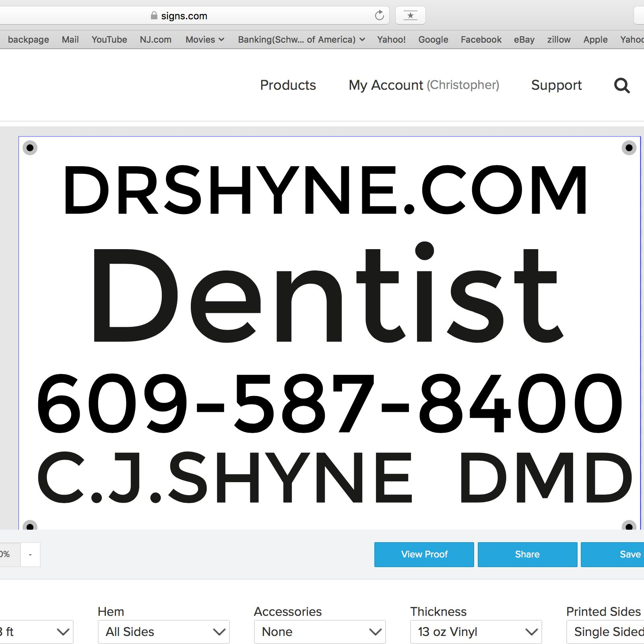Share the banner design
Screen dimensions: 644x644
click(x=527, y=554)
